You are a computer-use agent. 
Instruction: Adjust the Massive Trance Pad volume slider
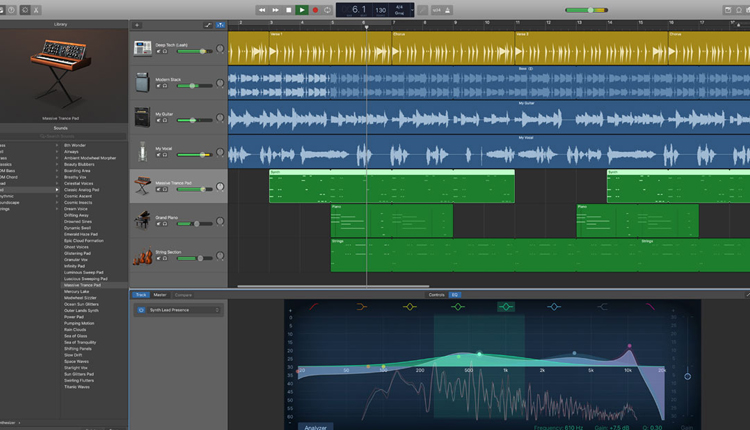click(195, 189)
